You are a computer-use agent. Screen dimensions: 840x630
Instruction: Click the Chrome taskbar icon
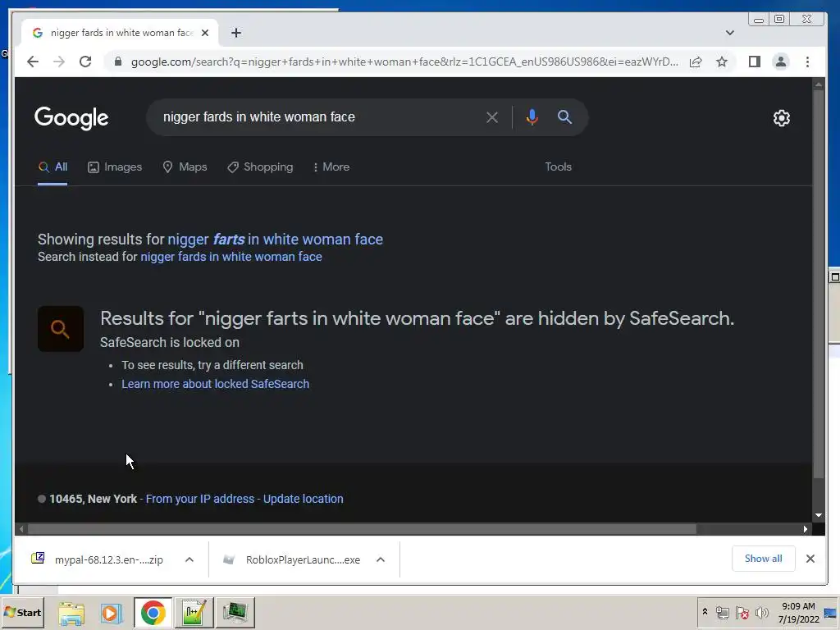(153, 613)
